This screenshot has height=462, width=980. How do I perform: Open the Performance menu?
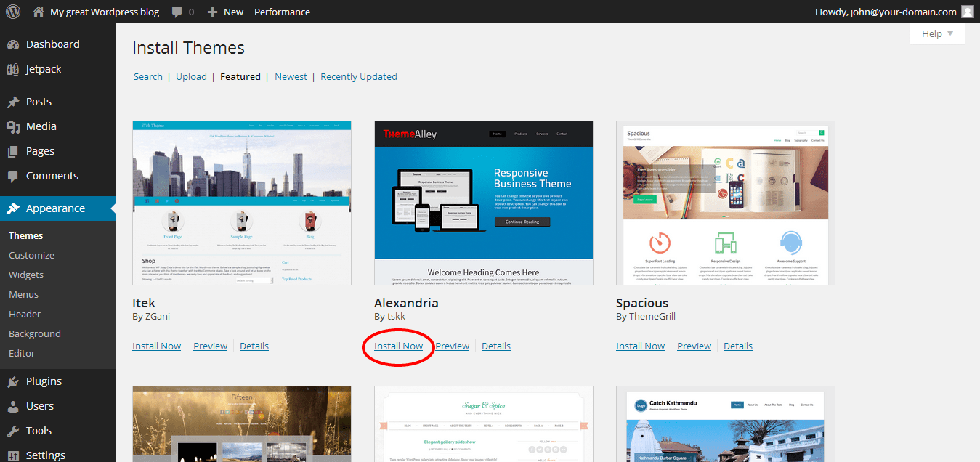(282, 12)
